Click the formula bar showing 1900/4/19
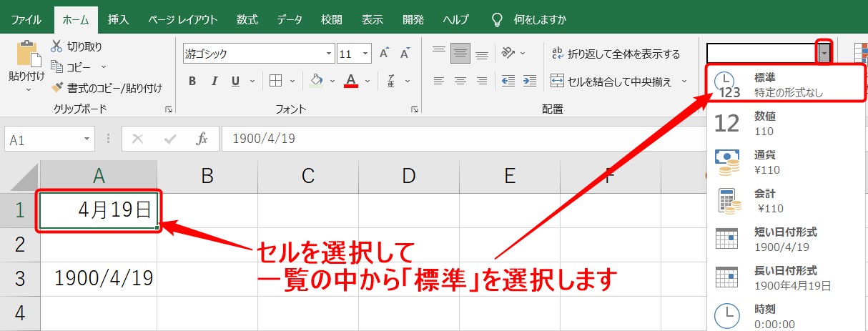The width and height of the screenshot is (868, 331). tap(463, 139)
